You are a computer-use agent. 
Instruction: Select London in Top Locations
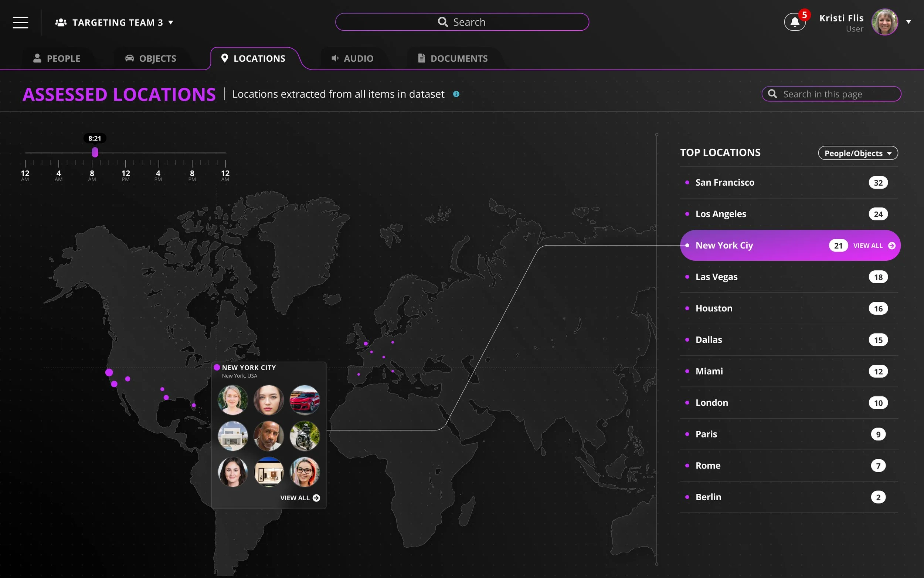click(x=789, y=403)
